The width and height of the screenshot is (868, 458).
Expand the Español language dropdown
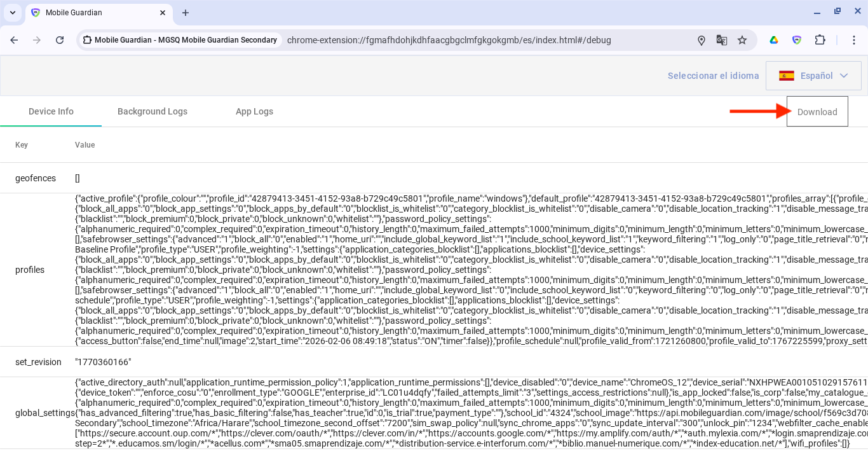(x=813, y=76)
